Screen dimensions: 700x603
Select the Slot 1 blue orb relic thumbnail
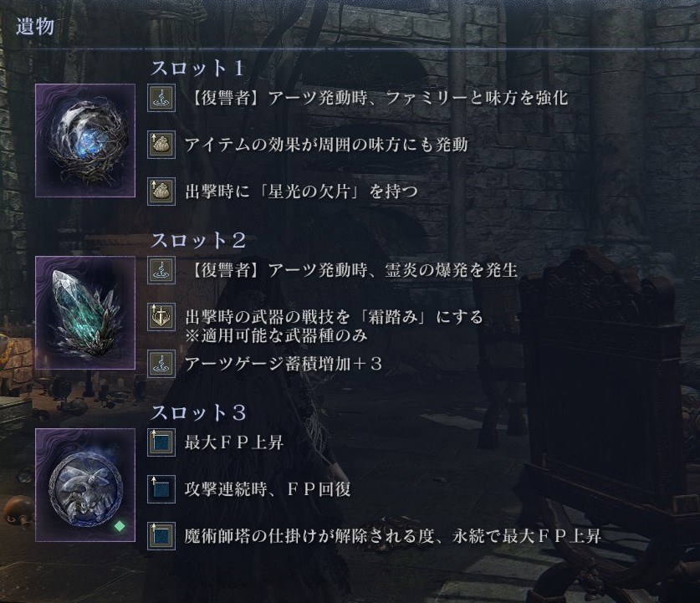tap(85, 141)
